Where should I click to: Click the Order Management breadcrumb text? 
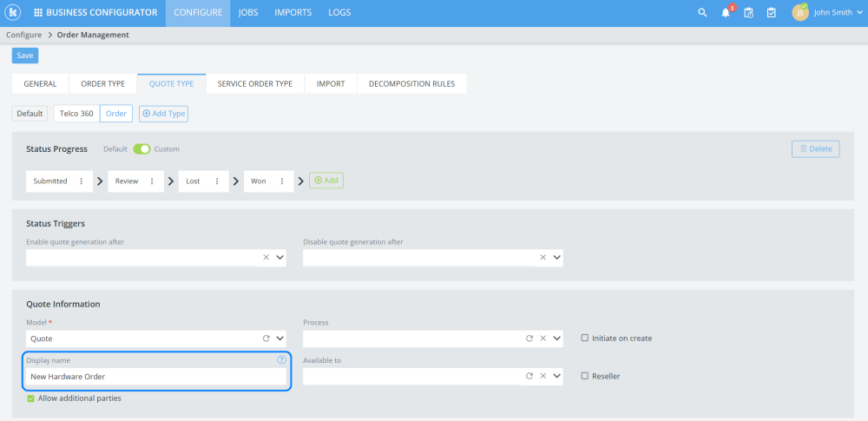[x=93, y=35]
